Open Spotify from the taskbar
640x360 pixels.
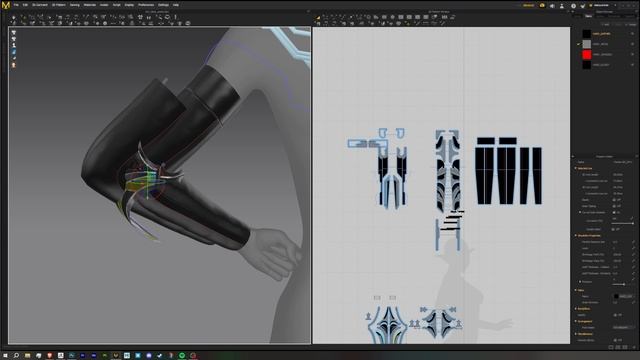(x=182, y=356)
